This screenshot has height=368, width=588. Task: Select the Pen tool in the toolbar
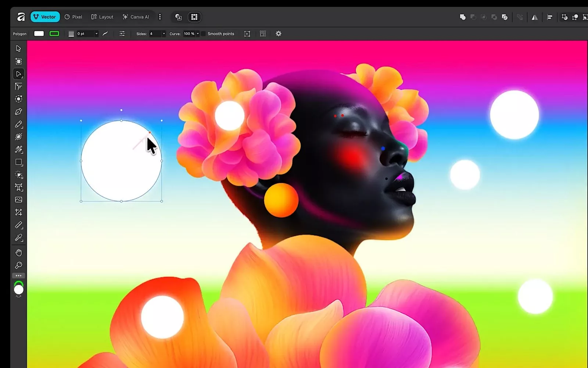pos(18,112)
